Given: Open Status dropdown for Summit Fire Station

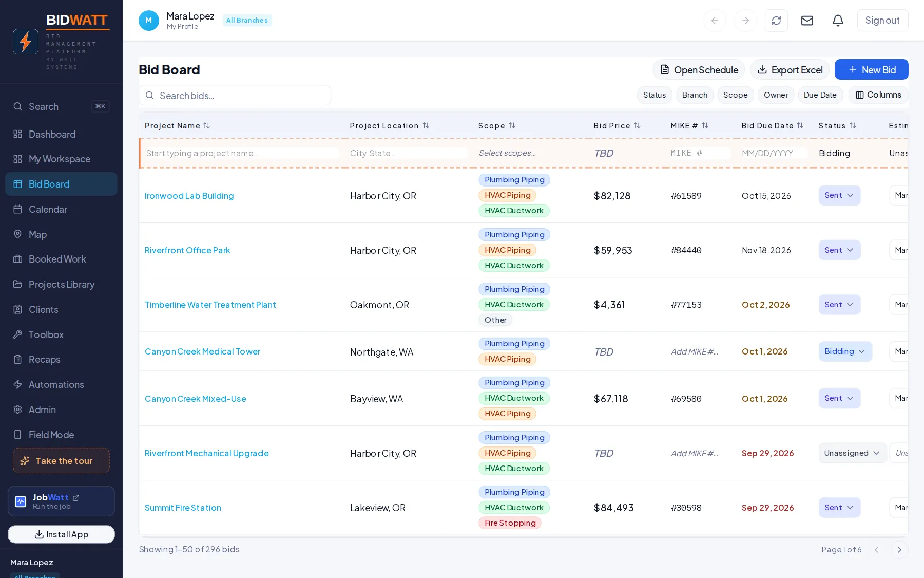Looking at the screenshot, I should [x=839, y=508].
